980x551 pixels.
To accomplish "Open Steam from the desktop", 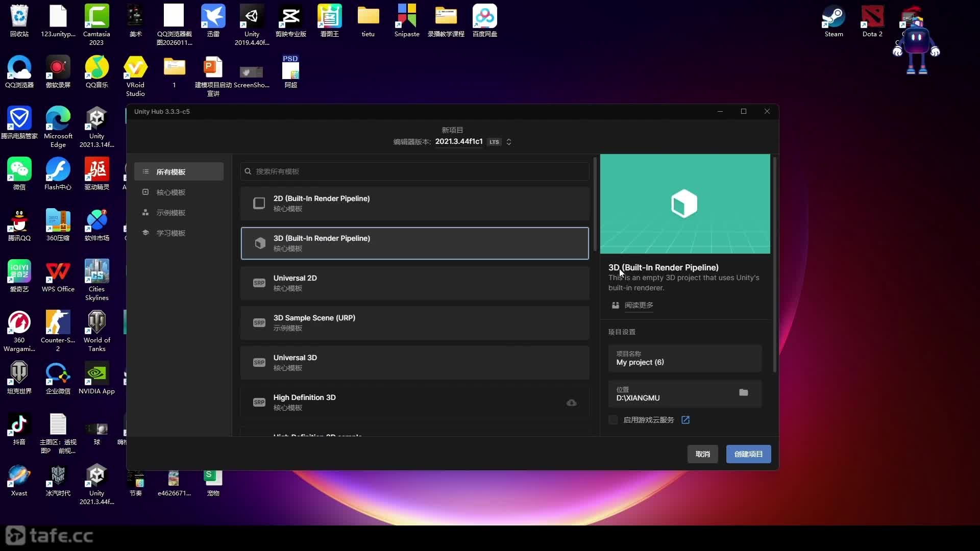I will pyautogui.click(x=834, y=21).
